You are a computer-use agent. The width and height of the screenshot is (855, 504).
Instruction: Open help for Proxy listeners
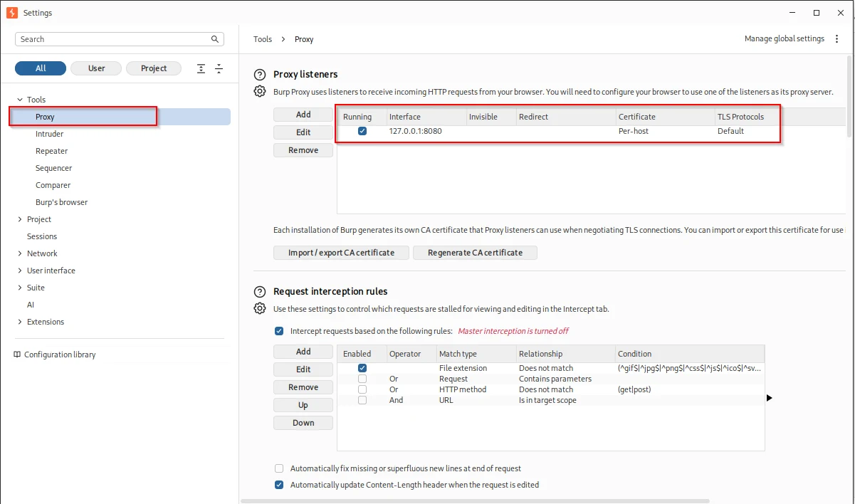[260, 75]
